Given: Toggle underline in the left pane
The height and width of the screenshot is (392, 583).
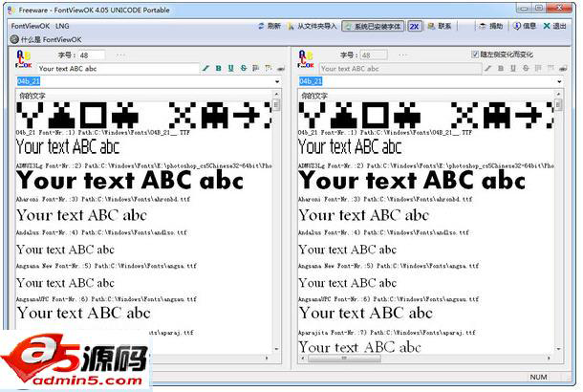Looking at the screenshot, I should pos(231,68).
